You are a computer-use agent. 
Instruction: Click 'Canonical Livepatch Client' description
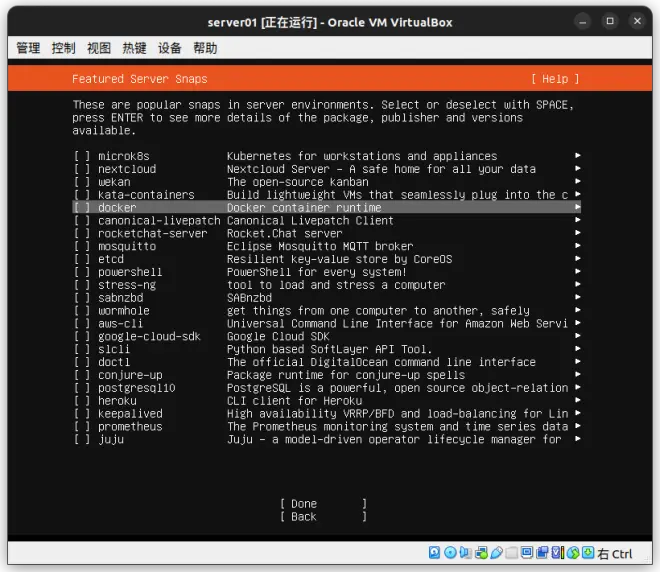tap(310, 221)
